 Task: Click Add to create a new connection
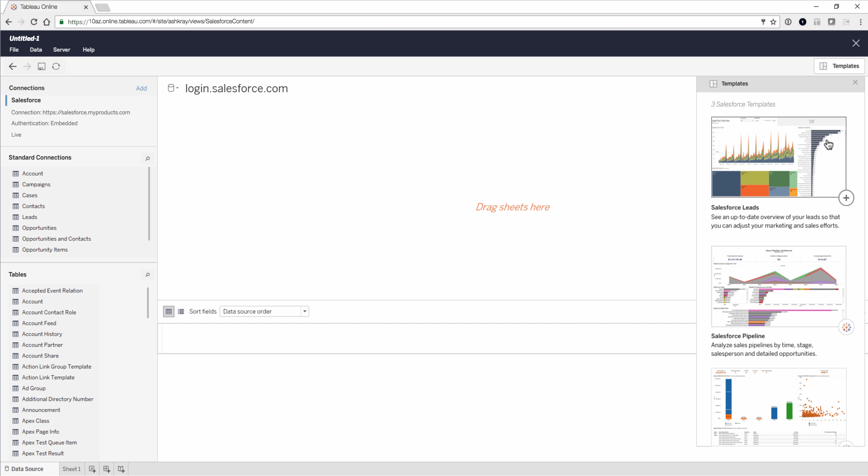[x=141, y=88]
